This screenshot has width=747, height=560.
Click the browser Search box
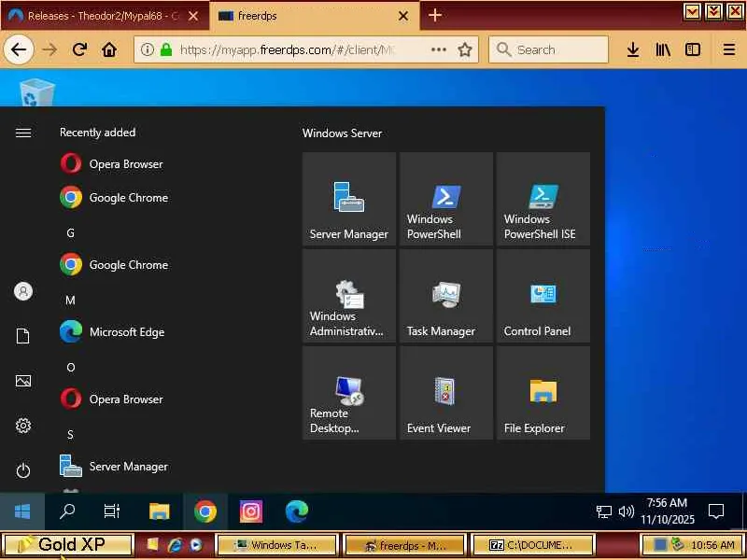[x=548, y=49]
